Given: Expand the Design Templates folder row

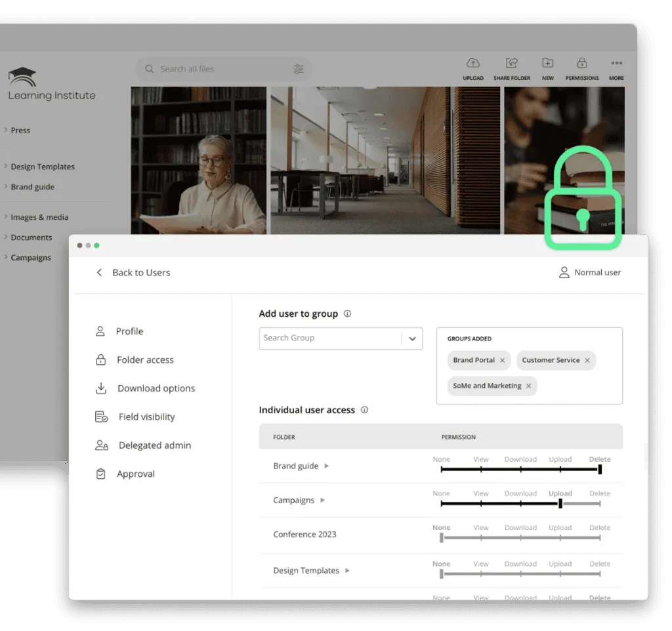Looking at the screenshot, I should click(x=348, y=571).
